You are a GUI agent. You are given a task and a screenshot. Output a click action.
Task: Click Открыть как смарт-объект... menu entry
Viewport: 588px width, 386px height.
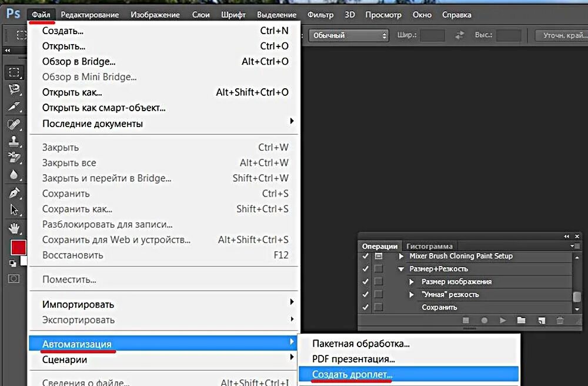[x=163, y=108]
